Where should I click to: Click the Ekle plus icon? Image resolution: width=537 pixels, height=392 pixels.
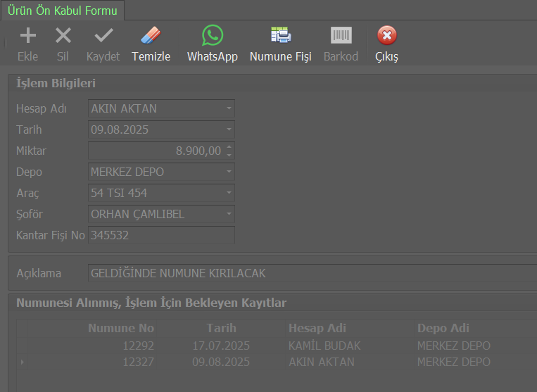[x=27, y=36]
